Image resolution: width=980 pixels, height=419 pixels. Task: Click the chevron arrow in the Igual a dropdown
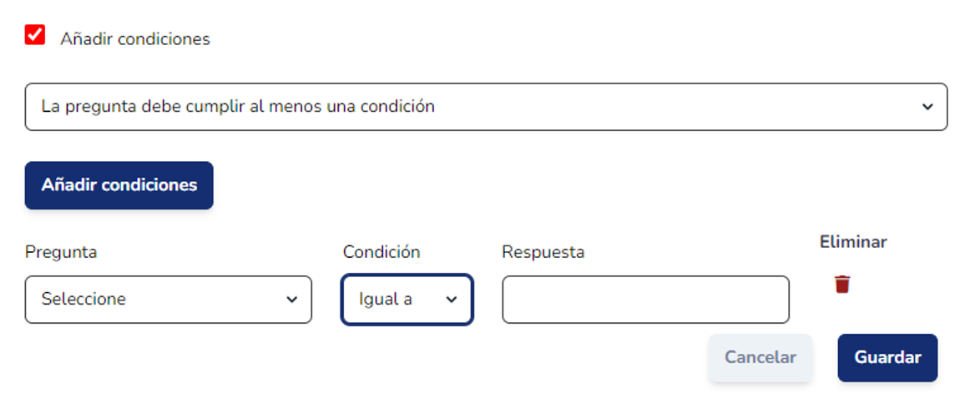tap(452, 300)
